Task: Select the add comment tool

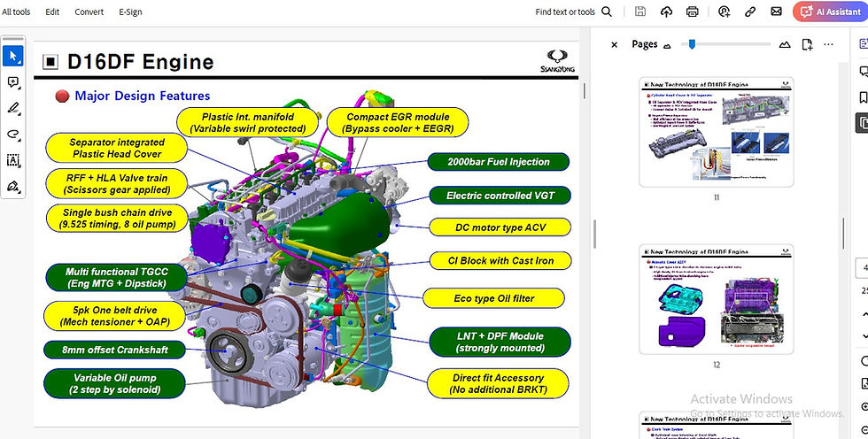Action: point(13,82)
